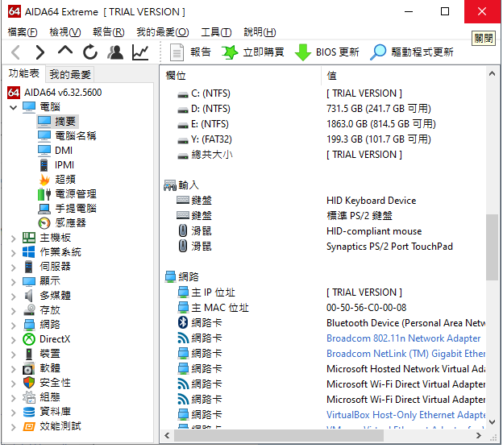Viewport: 503px width, 448px height.
Task: Open the 工具(T) menu
Action: [x=216, y=32]
